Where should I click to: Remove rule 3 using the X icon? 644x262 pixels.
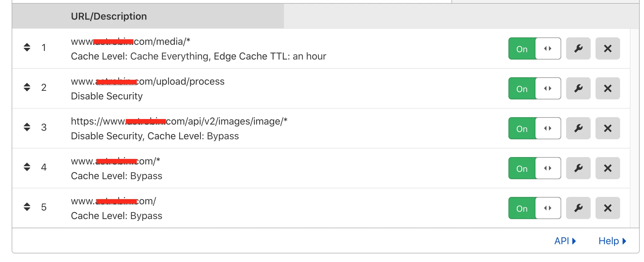[608, 128]
